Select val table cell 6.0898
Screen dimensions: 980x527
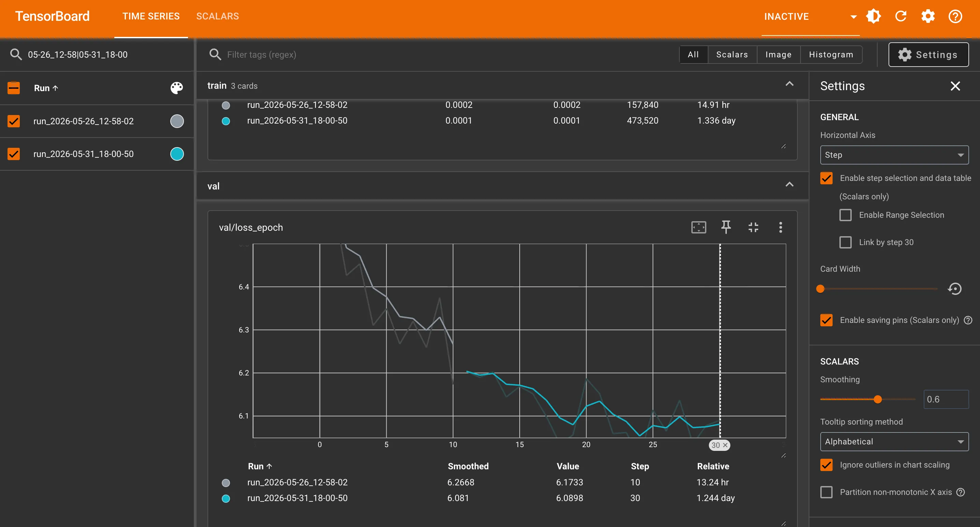570,498
